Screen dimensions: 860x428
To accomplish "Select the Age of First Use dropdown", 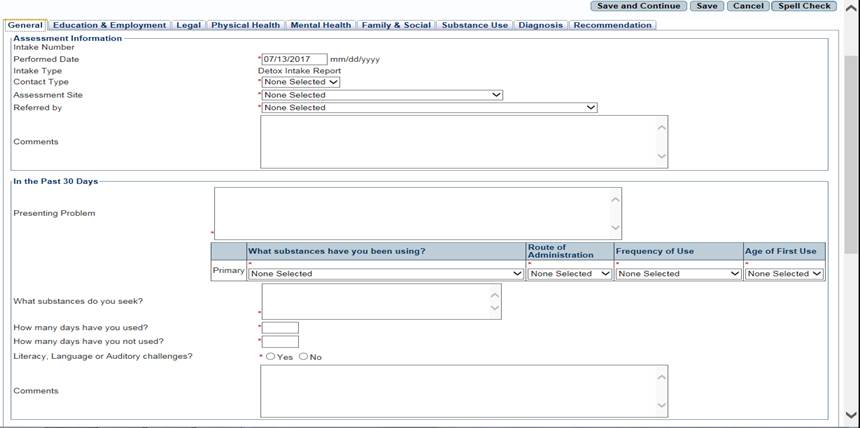I will point(784,273).
